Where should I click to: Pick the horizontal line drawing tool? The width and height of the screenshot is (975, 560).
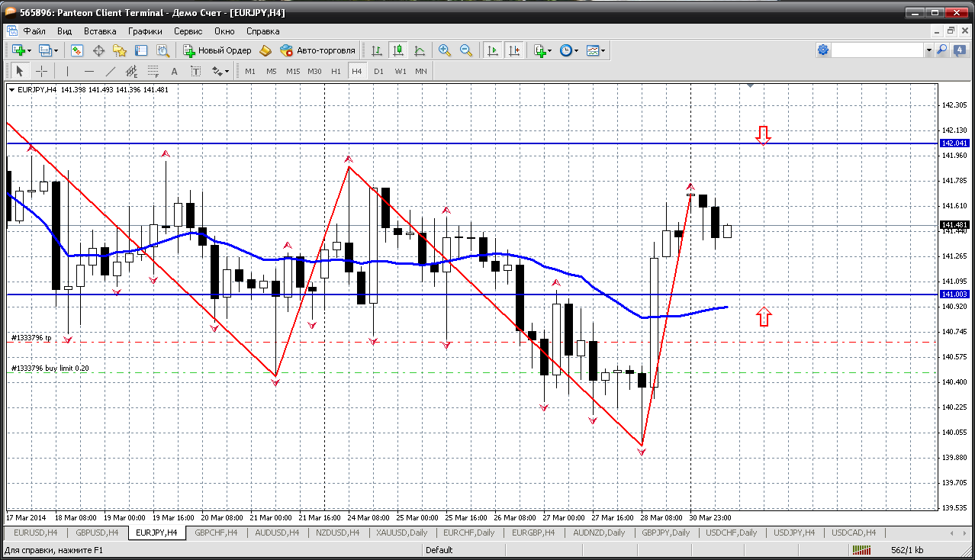(89, 71)
